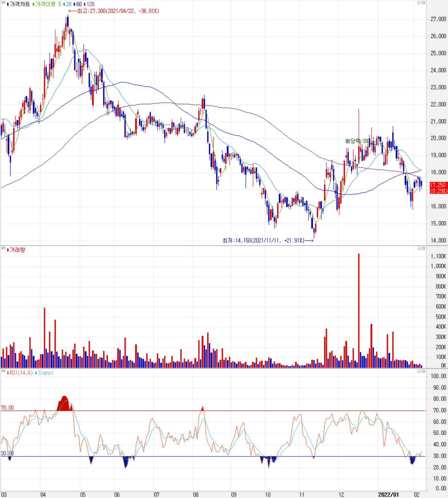
Task: Click the 27,000 price axis label
Action: point(438,19)
